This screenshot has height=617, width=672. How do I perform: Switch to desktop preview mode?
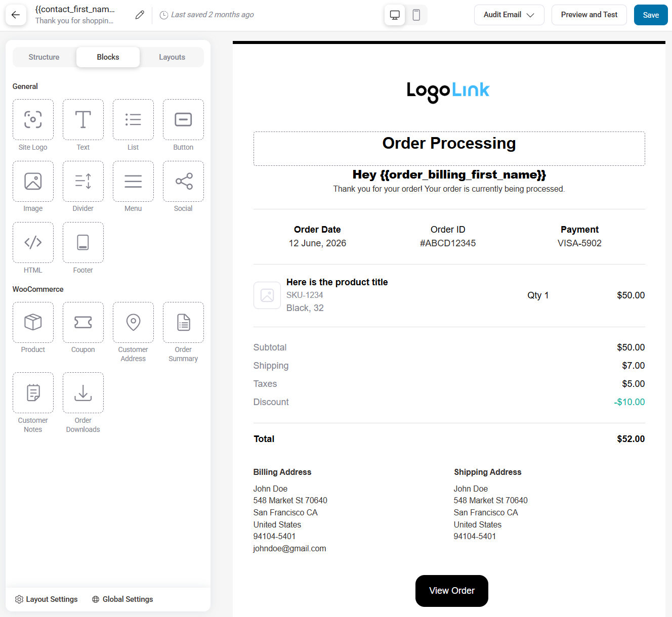[x=395, y=15]
